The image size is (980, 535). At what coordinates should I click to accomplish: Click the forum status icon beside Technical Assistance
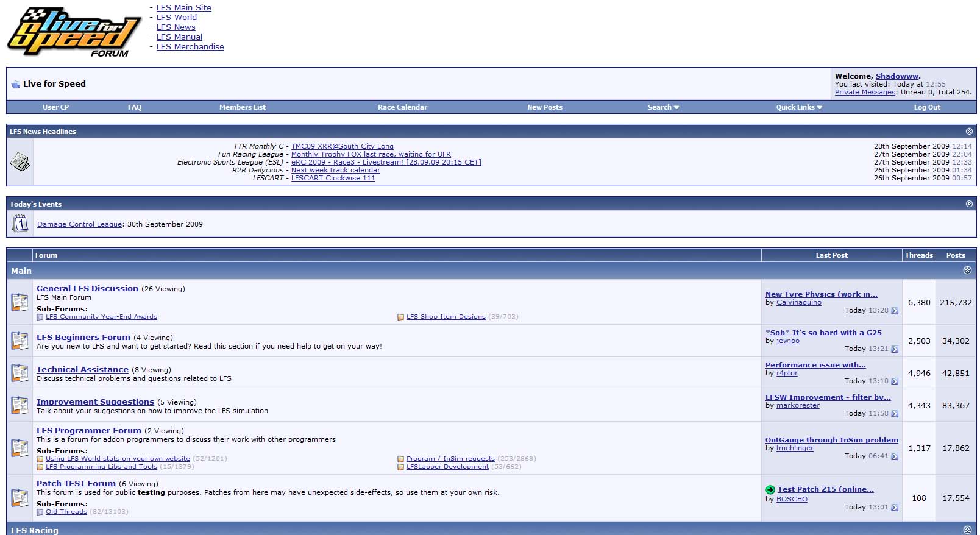pos(20,373)
